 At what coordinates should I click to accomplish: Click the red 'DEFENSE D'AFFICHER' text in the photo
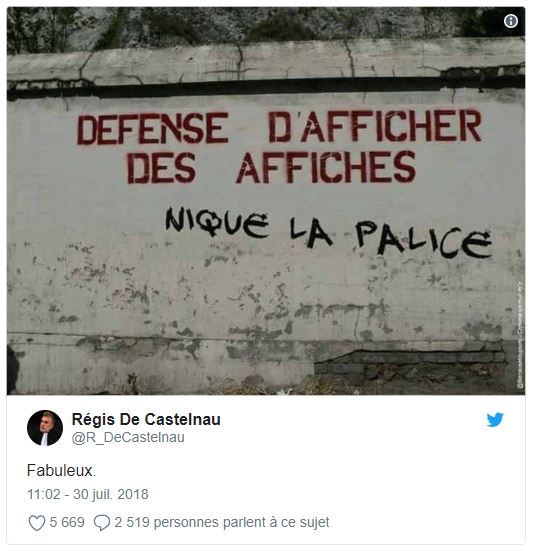pyautogui.click(x=279, y=127)
